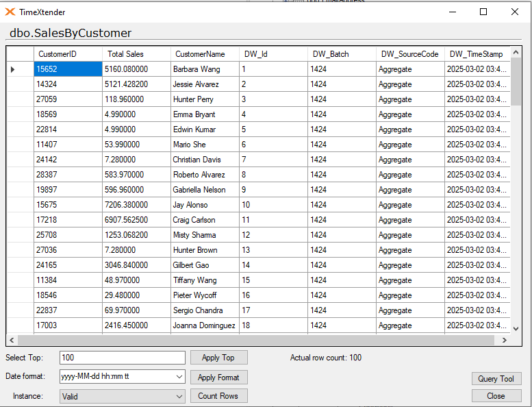The height and width of the screenshot is (407, 532).
Task: Click the horizontal scrollbar right arrow
Action: pyautogui.click(x=505, y=340)
